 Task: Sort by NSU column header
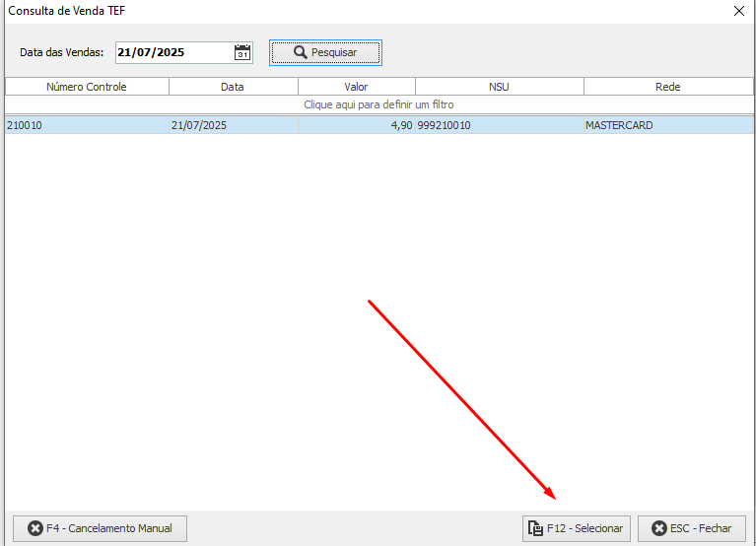tap(499, 87)
